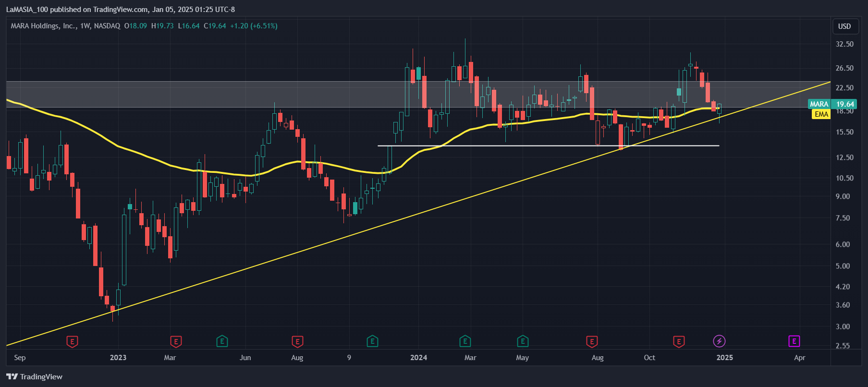Click the close value C19.64
Viewport: 868px width, 387px height.
tap(215, 26)
